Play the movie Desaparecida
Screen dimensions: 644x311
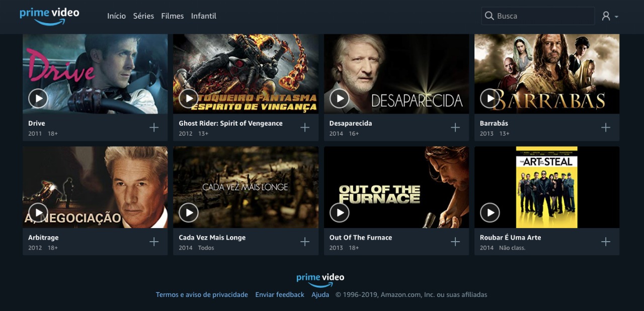[340, 98]
